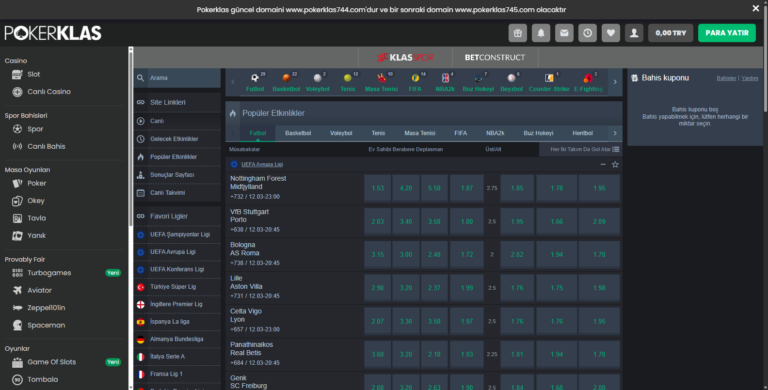Select the Counter-Strike sport icon
The width and height of the screenshot is (768, 390).
coord(549,82)
